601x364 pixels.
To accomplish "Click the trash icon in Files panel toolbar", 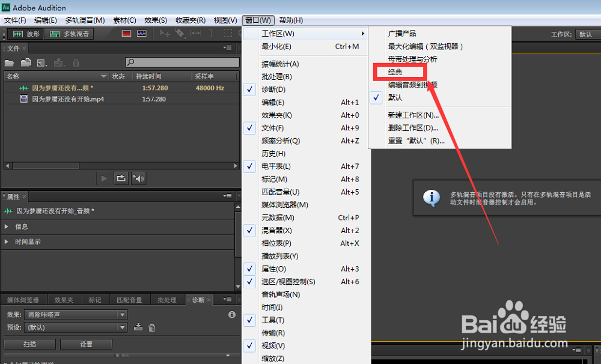I will click(x=76, y=63).
